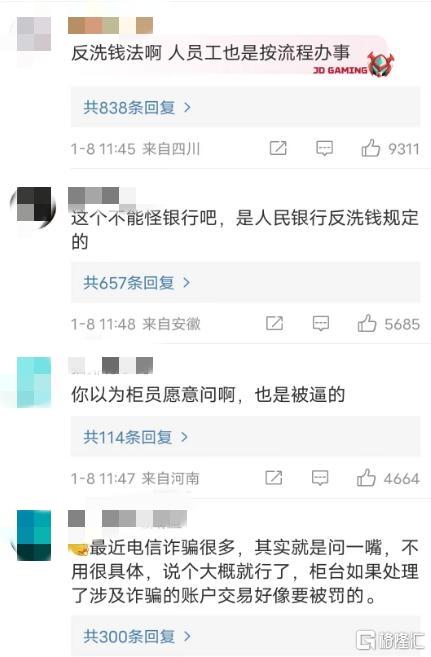Open the 共114条回复 replies
This screenshot has width=431, height=657.
click(x=245, y=437)
